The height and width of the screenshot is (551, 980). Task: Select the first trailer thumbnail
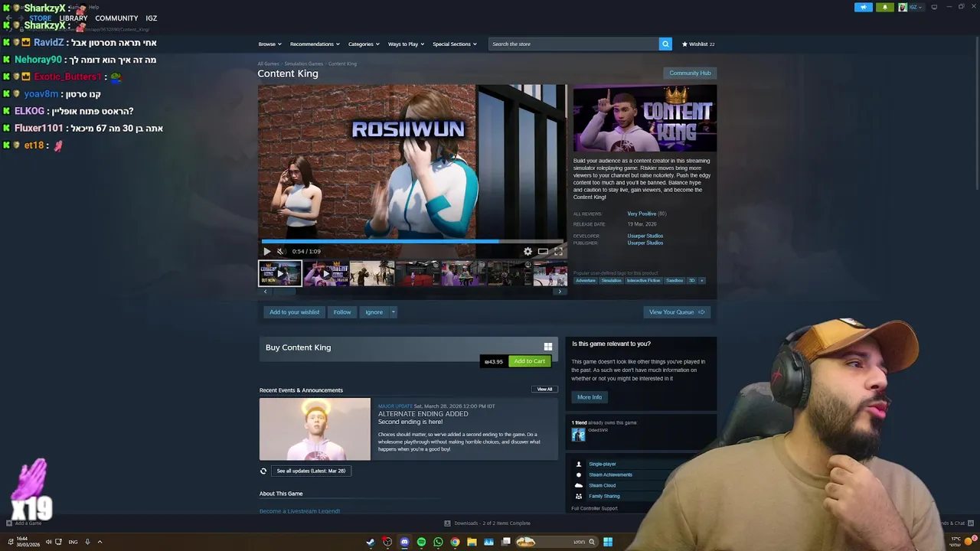[280, 273]
